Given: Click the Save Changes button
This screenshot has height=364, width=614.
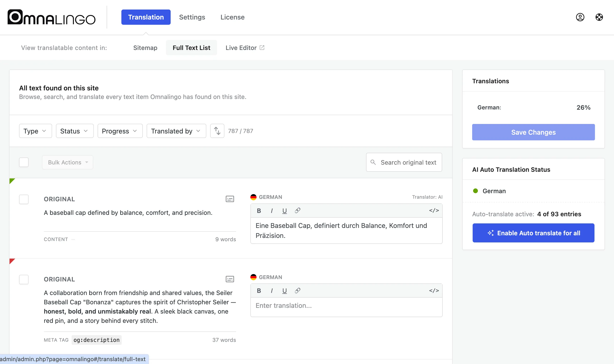Looking at the screenshot, I should [x=533, y=132].
